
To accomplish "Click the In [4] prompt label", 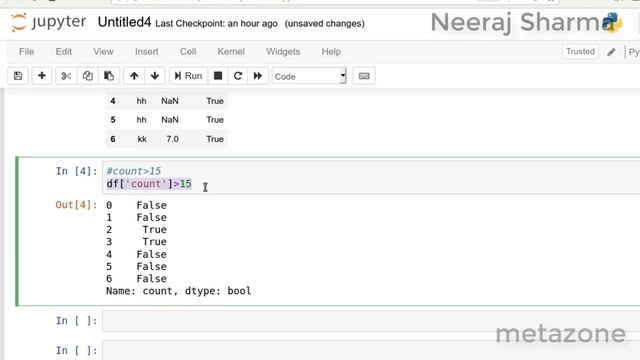I will (76, 171).
